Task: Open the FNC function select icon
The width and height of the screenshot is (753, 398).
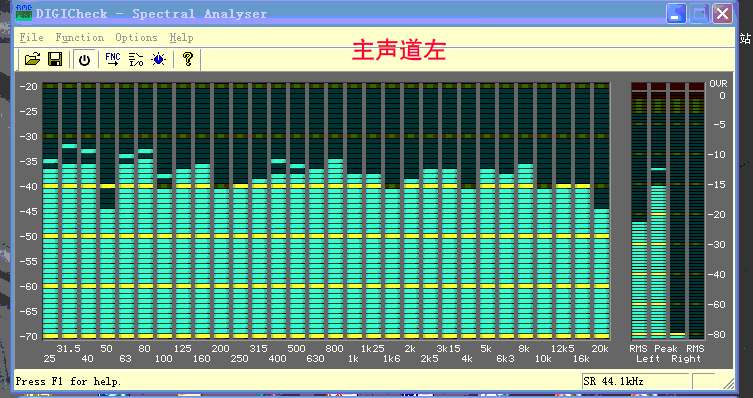Action: tap(113, 60)
